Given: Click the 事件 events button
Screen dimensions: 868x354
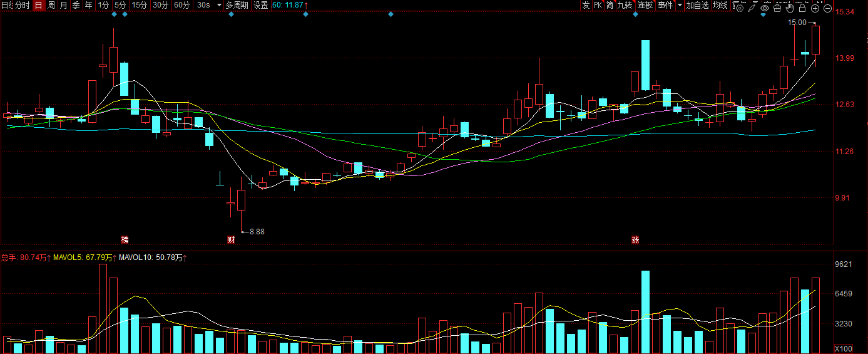Looking at the screenshot, I should click(x=665, y=5).
